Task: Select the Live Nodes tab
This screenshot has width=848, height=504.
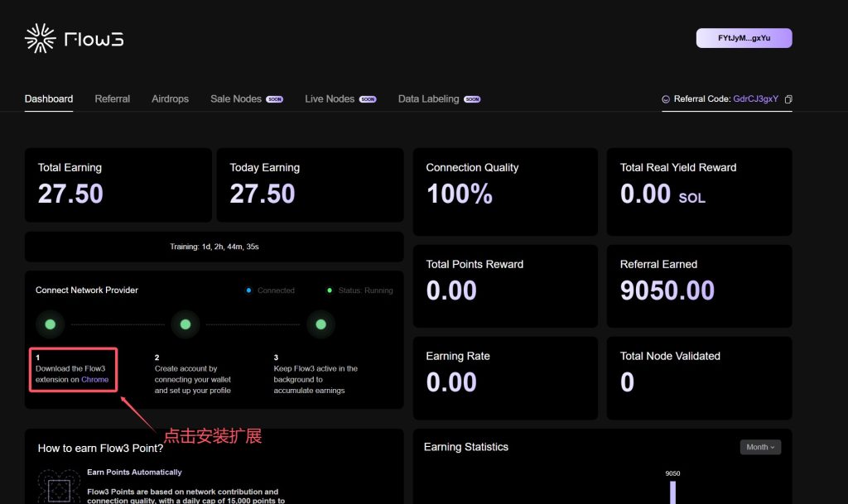Action: [330, 98]
